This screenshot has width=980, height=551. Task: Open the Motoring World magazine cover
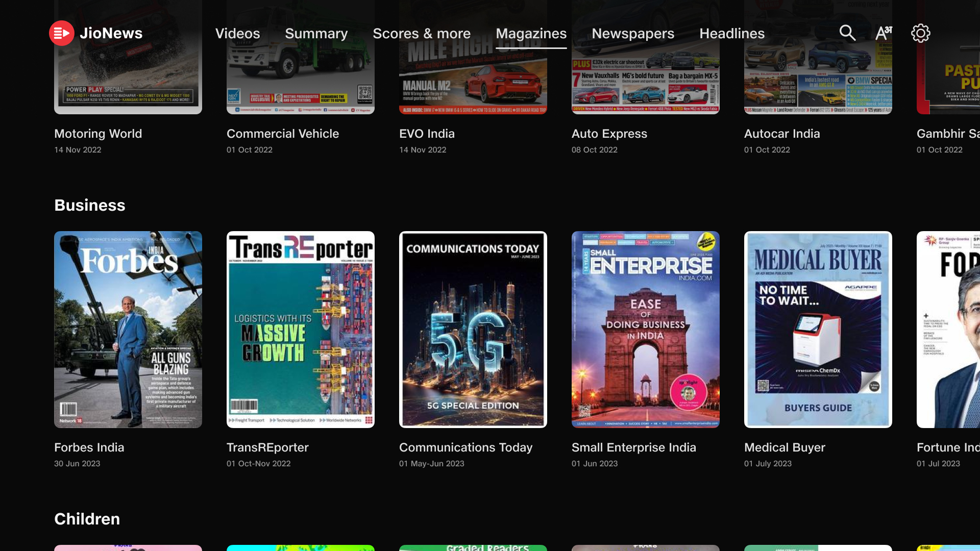(x=128, y=57)
